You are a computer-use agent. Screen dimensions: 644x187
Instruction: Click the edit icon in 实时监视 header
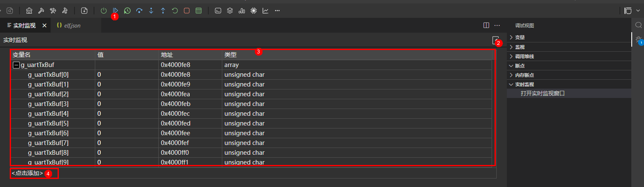495,40
